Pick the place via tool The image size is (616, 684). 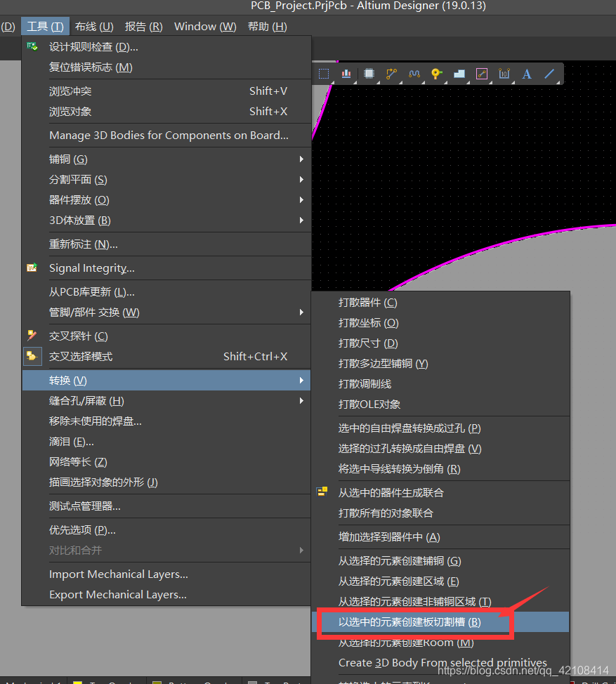click(437, 74)
